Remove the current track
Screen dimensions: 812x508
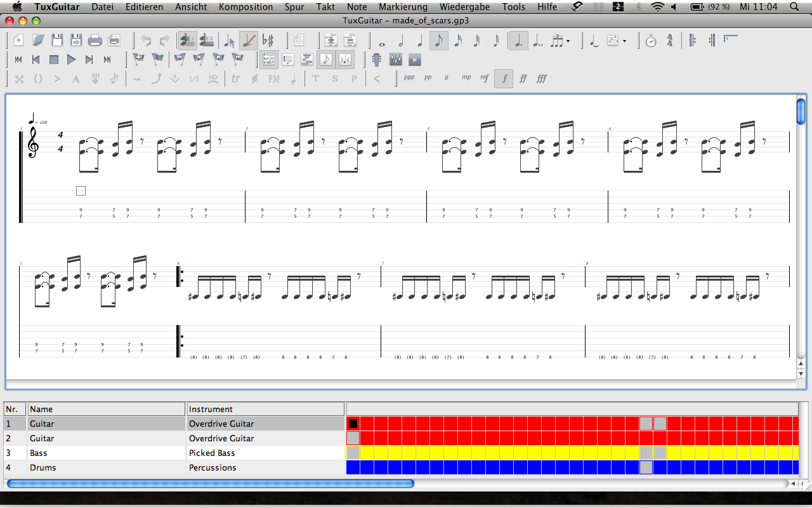coord(350,41)
